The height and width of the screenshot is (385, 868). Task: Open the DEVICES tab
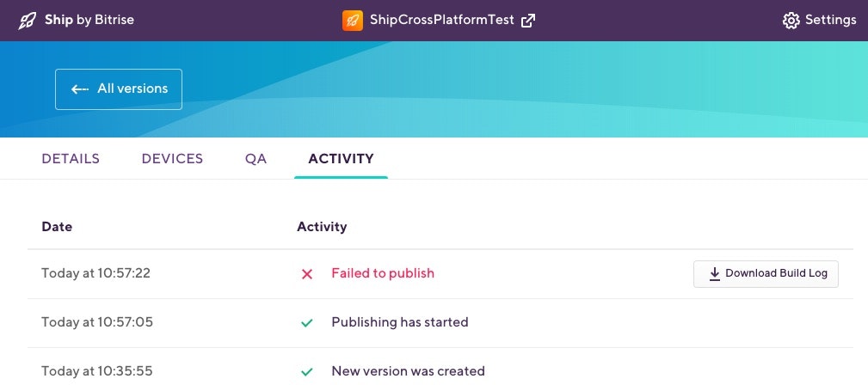click(172, 159)
